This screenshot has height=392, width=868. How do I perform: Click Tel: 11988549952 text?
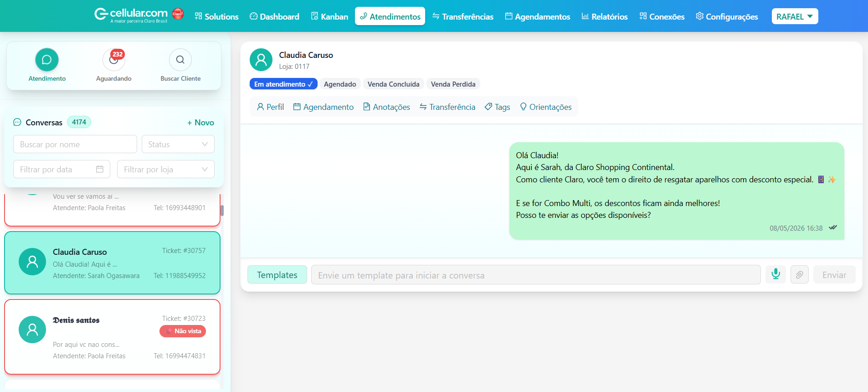click(x=180, y=276)
